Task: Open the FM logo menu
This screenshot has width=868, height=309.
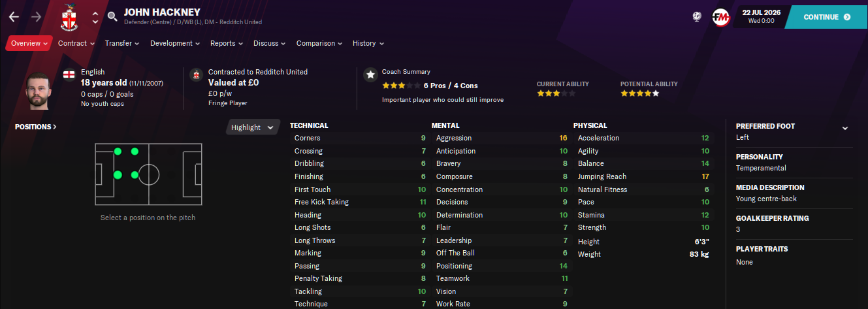Action: (x=721, y=17)
